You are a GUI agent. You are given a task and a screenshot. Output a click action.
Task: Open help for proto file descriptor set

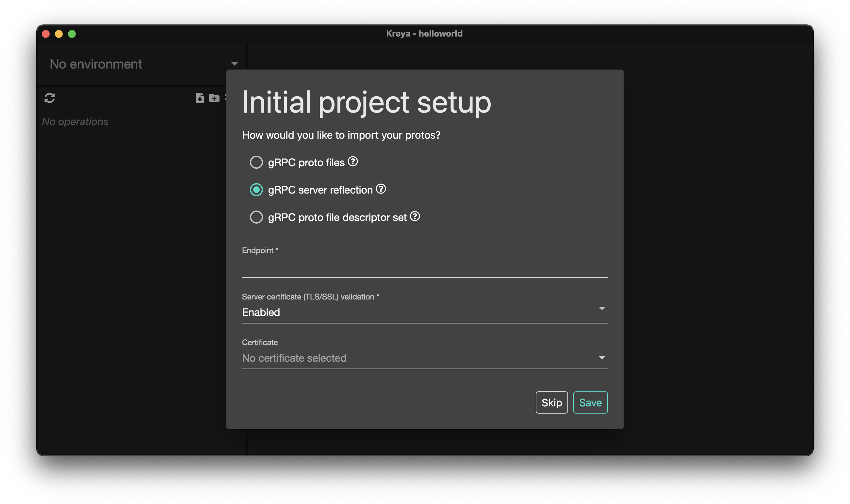click(x=415, y=216)
